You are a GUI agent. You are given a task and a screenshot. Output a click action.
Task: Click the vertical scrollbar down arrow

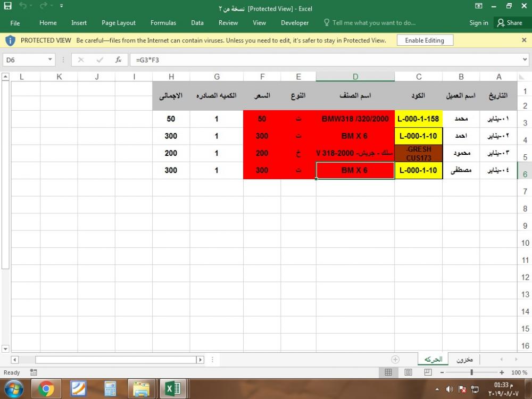pos(5,349)
